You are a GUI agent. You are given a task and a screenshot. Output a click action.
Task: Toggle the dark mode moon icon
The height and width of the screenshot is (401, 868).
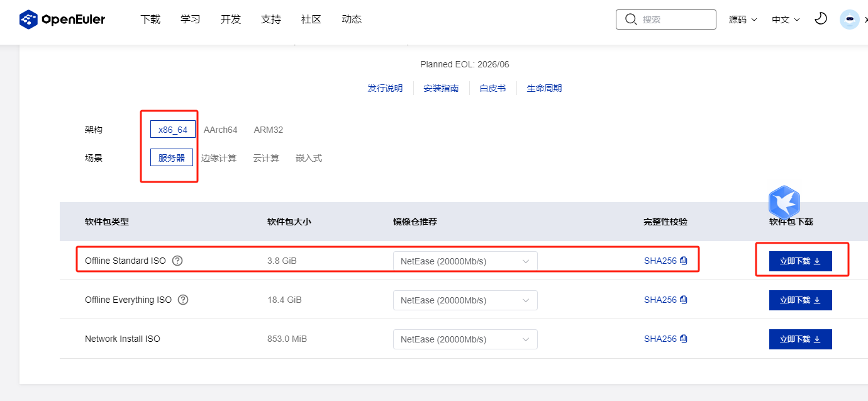820,19
